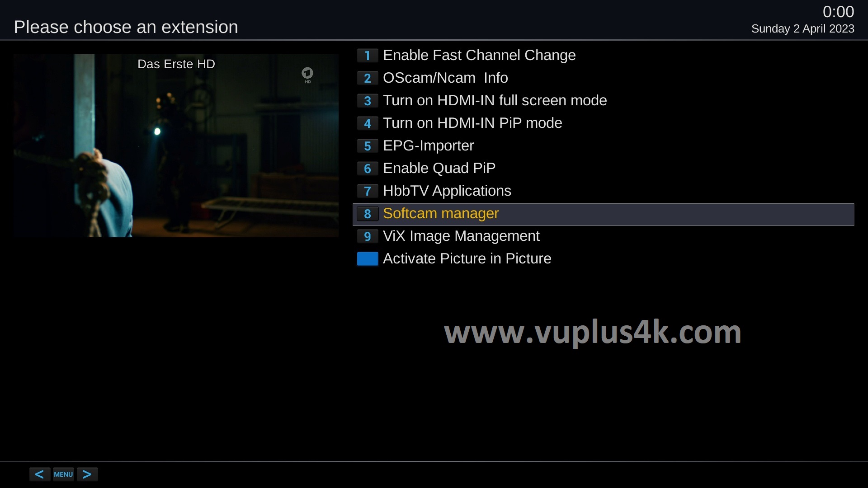Click the number 5 badge beside EPG-Importer
Image resolution: width=868 pixels, height=488 pixels.
[368, 146]
